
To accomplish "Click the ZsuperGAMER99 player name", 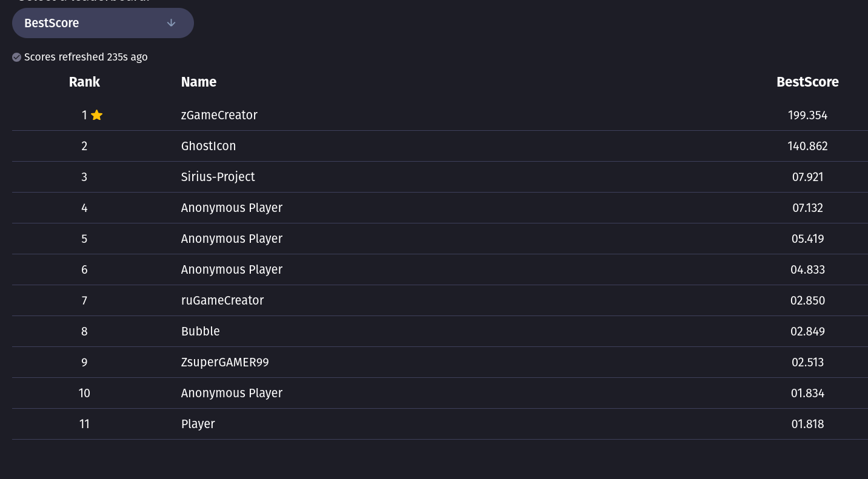I will tap(224, 362).
